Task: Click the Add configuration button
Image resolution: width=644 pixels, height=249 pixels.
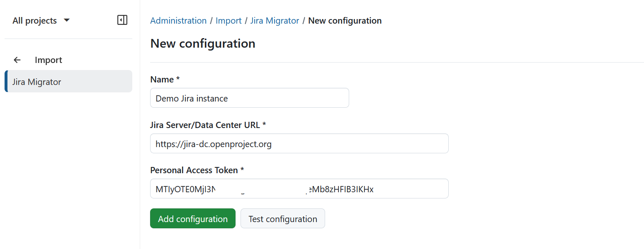Action: click(x=193, y=218)
